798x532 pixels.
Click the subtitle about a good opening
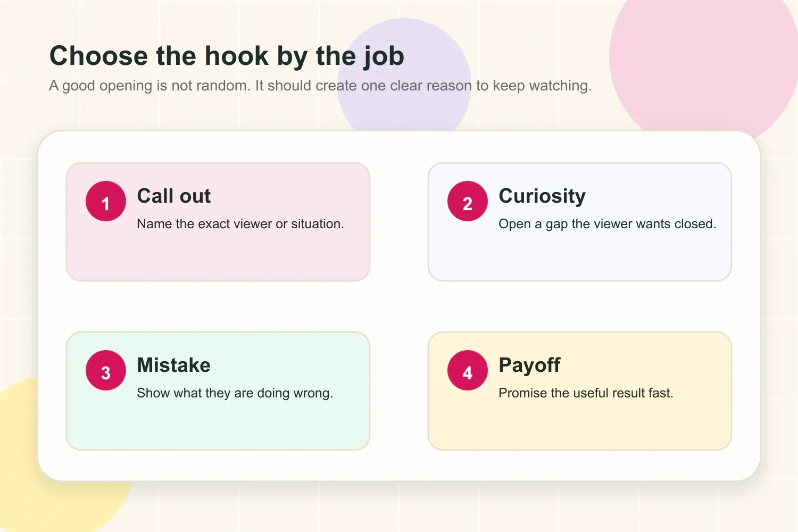point(320,86)
